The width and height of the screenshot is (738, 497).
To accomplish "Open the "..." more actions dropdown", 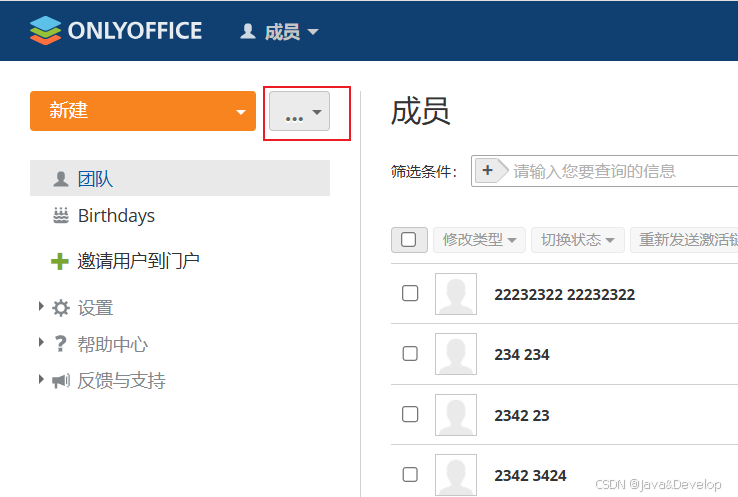I will coord(299,111).
